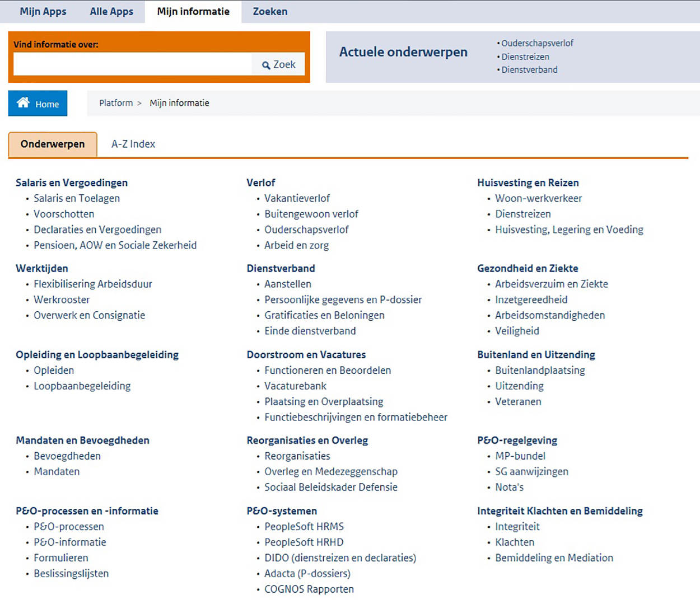Open the Woon-werkverkeer link

click(538, 198)
